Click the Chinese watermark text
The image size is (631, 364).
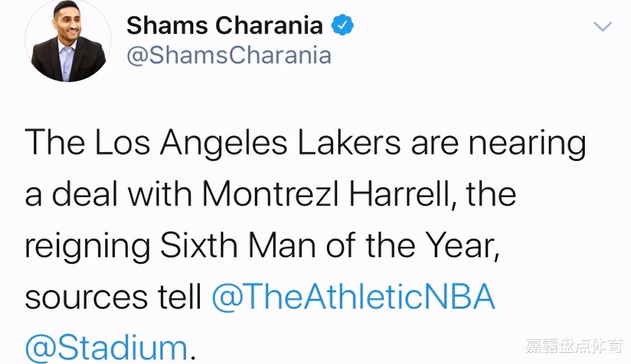point(573,346)
